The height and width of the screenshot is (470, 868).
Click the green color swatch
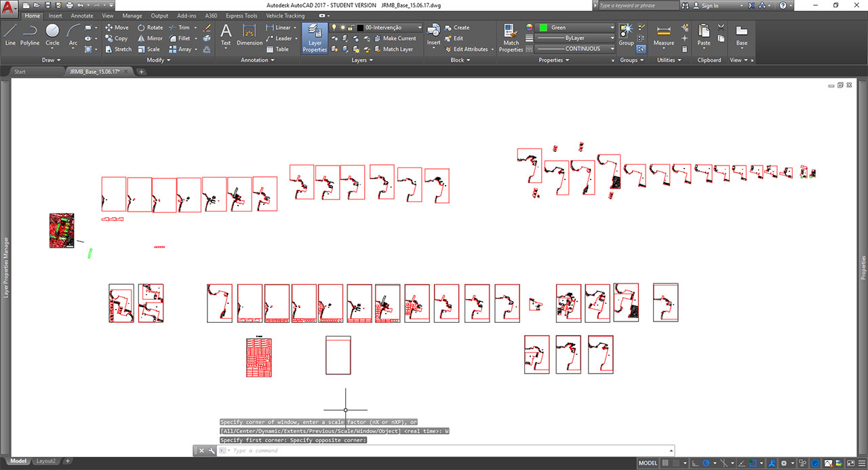pos(543,28)
